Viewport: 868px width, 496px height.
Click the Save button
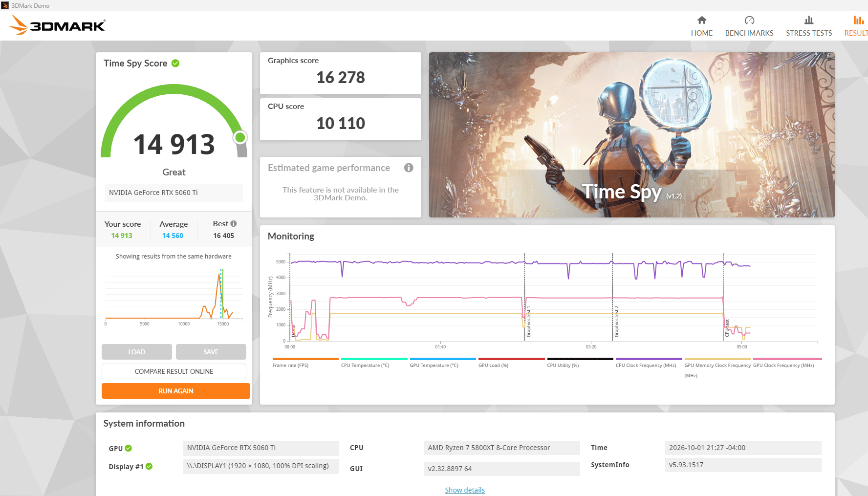pyautogui.click(x=211, y=352)
